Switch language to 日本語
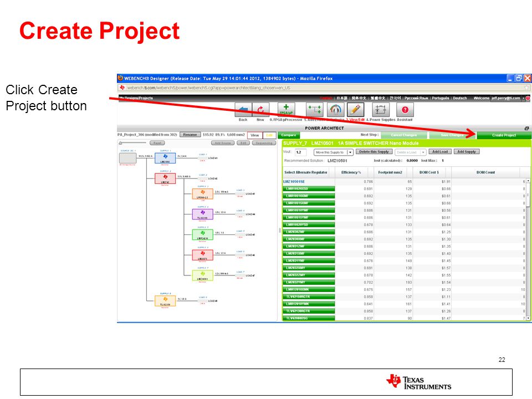This screenshot has width=532, height=399. point(342,98)
